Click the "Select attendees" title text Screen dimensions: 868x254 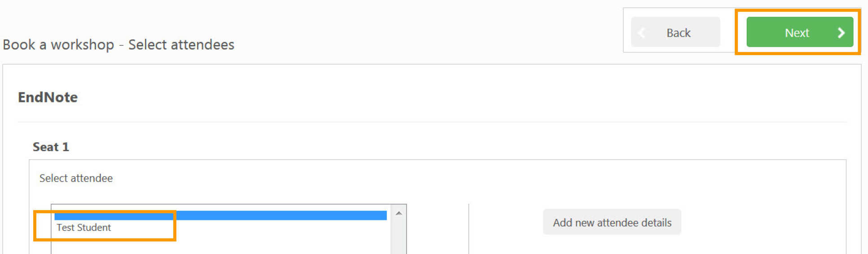pos(181,45)
